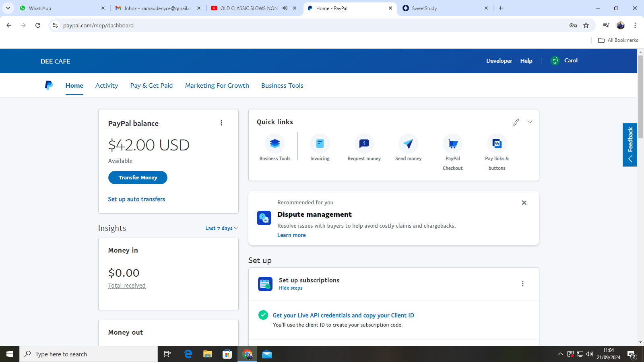View site information icon in address bar
Screen dimensions: 644x362
55,25
